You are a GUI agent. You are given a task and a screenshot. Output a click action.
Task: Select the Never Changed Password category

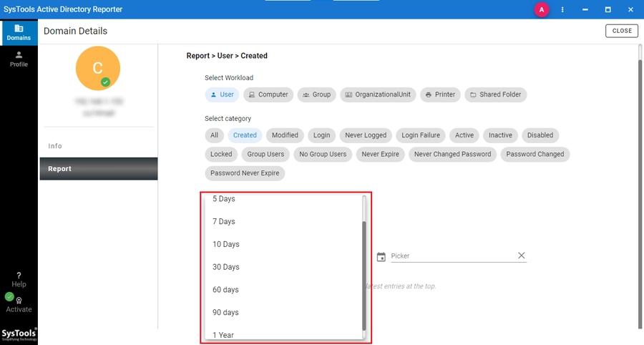[x=453, y=155]
